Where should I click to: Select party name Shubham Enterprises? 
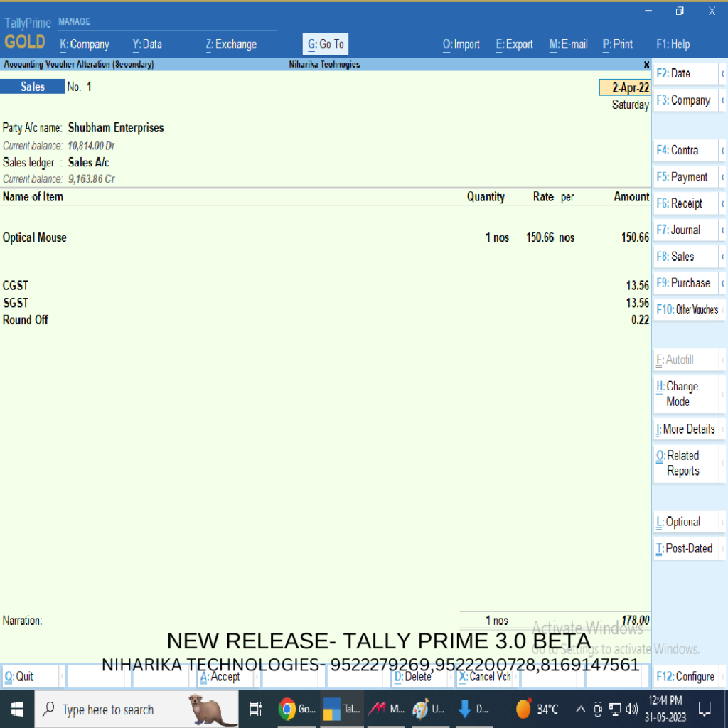click(116, 128)
